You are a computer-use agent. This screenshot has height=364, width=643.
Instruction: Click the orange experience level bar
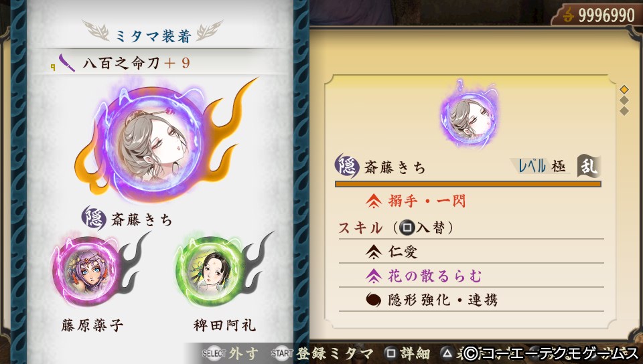click(x=468, y=184)
